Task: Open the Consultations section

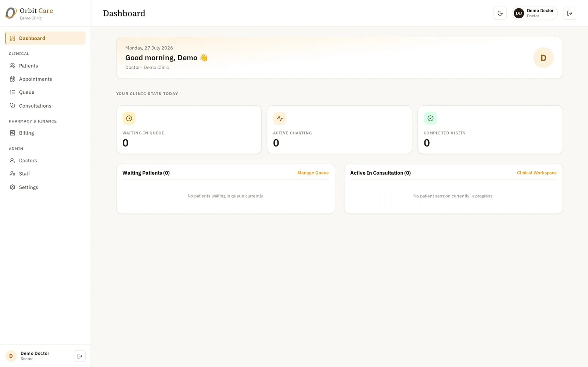Action: coord(46,106)
